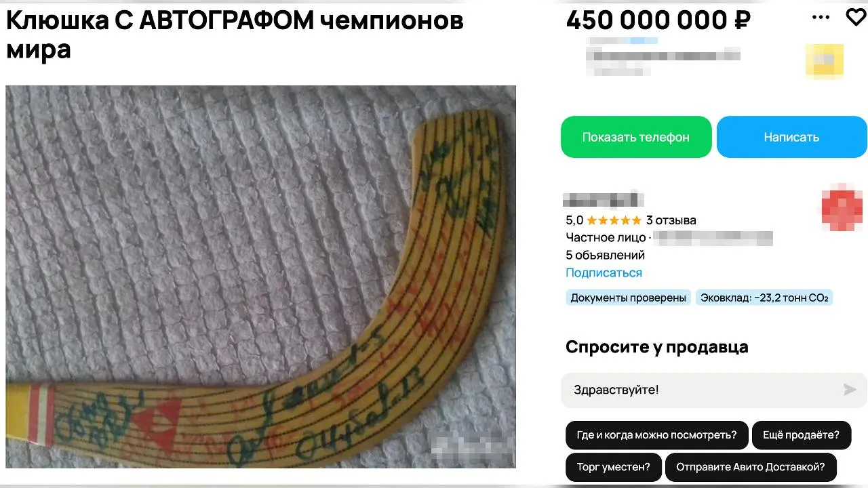Image resolution: width=868 pixels, height=488 pixels.
Task: Click the blurred seller name
Action: tap(603, 200)
